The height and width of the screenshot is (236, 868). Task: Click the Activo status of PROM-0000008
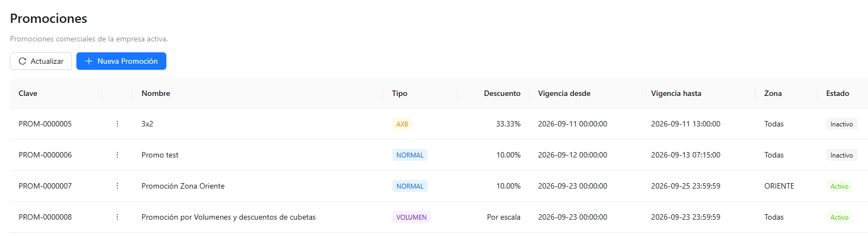(839, 217)
